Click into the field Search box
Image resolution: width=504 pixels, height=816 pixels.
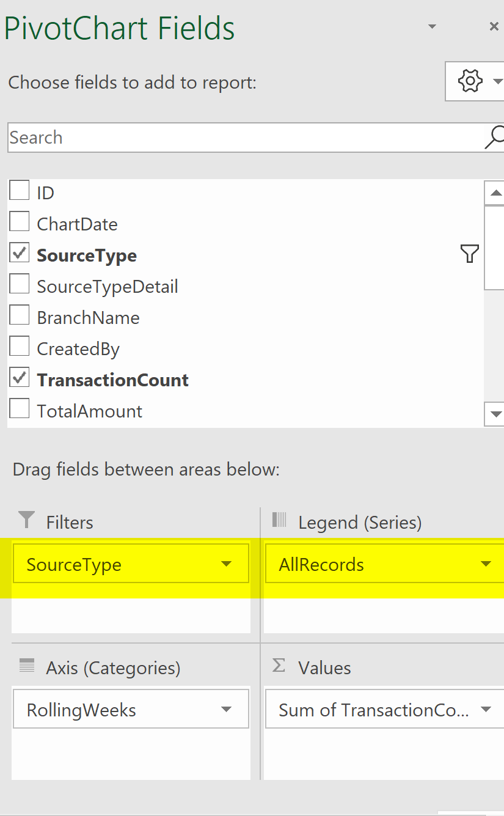246,138
